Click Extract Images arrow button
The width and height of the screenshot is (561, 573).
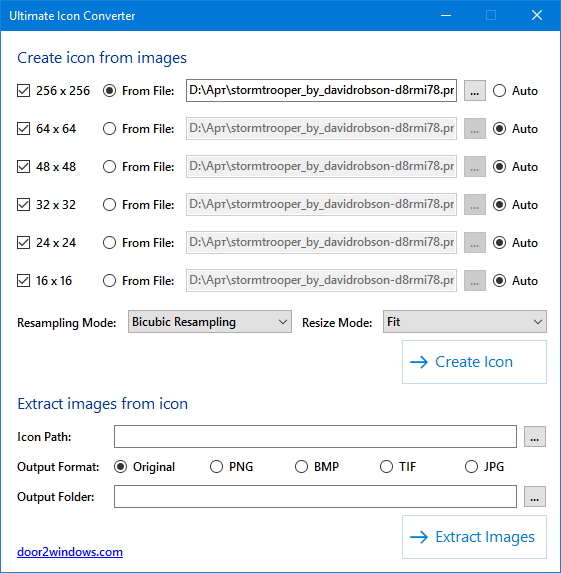[474, 537]
